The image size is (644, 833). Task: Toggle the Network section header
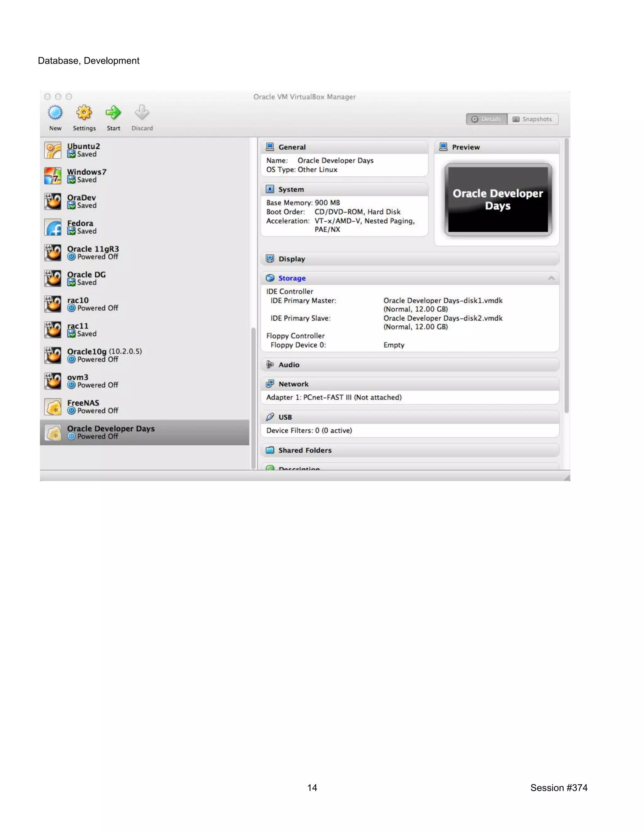point(410,384)
